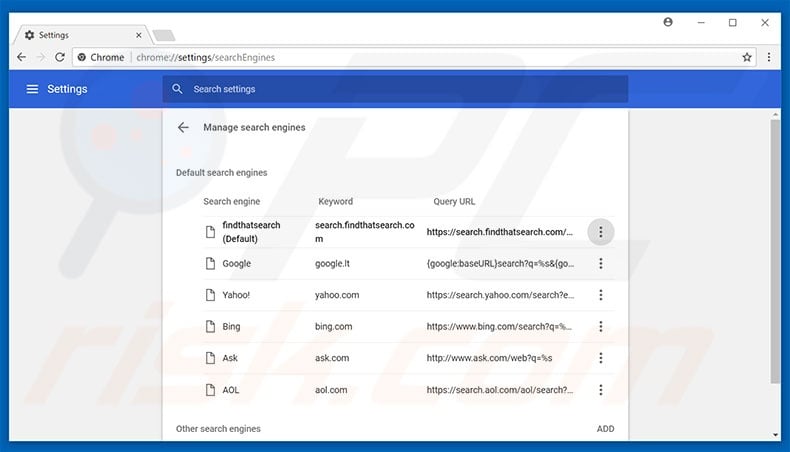
Task: Select the Settings browser tab
Action: click(81, 35)
